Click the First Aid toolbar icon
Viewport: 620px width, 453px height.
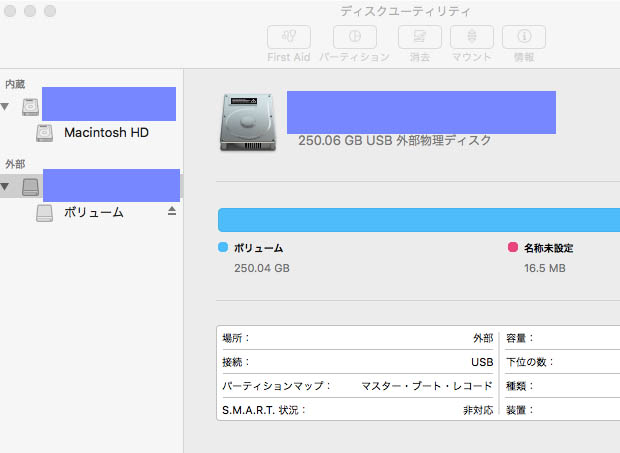click(288, 37)
